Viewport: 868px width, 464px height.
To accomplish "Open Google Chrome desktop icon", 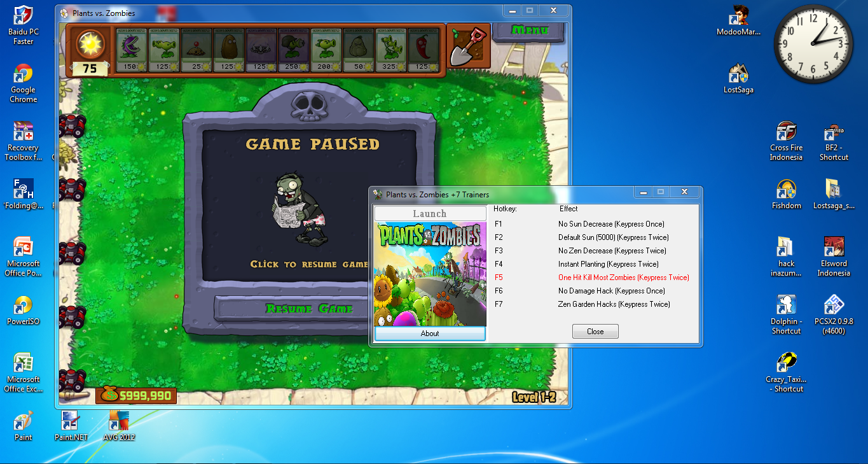I will [x=24, y=83].
